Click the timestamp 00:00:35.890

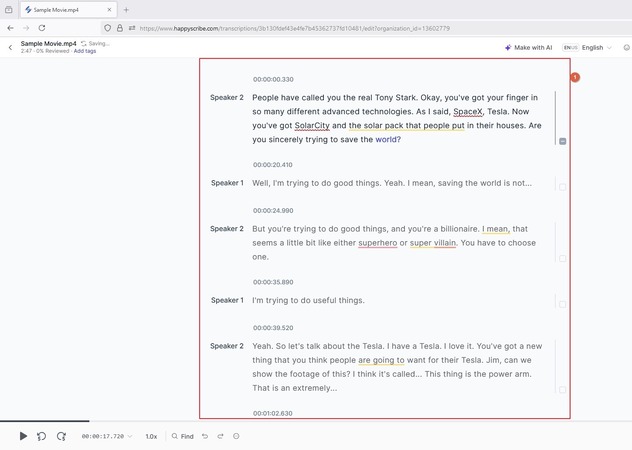pos(273,282)
